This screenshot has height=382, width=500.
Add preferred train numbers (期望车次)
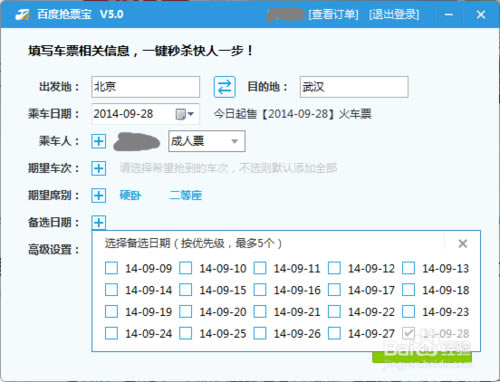tap(99, 168)
